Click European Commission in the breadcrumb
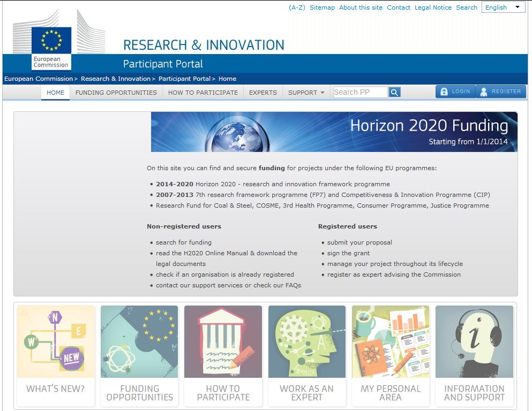This screenshot has height=411, width=532. [39, 79]
